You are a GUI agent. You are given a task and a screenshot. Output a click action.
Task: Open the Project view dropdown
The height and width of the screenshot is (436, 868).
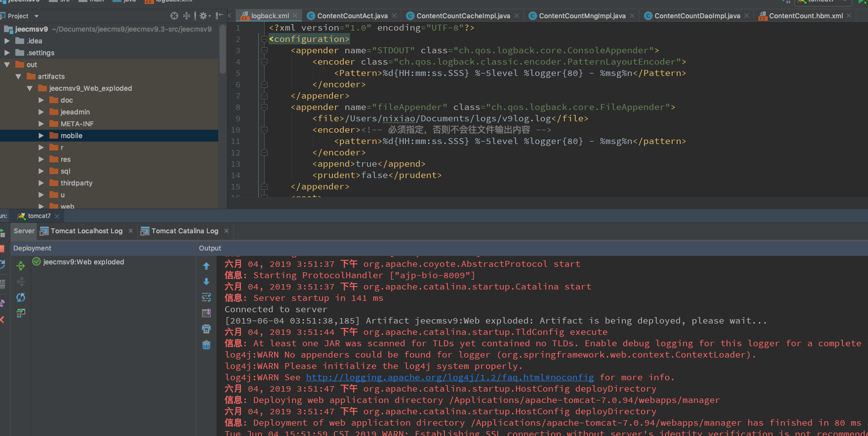pyautogui.click(x=37, y=16)
